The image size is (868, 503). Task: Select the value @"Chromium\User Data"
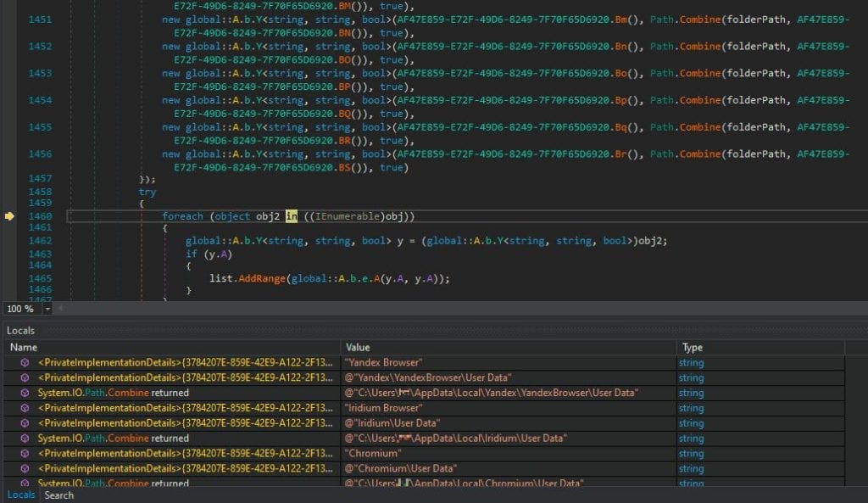point(401,468)
